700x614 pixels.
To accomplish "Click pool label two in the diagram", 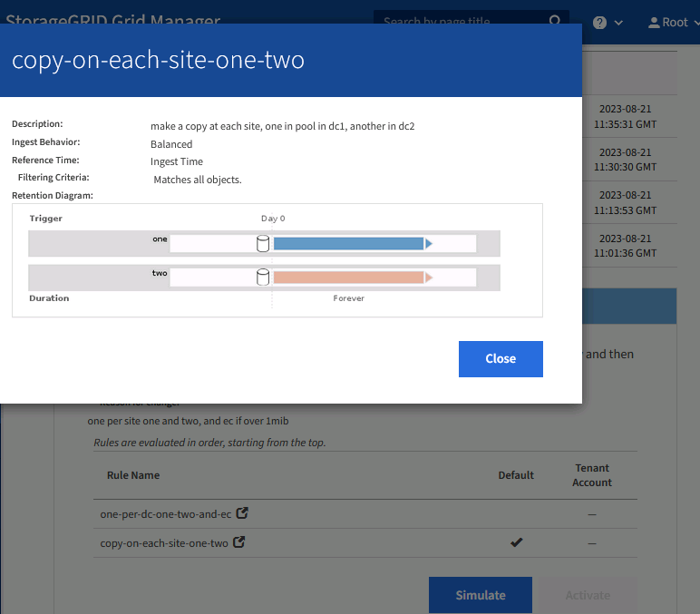I will pyautogui.click(x=160, y=273).
